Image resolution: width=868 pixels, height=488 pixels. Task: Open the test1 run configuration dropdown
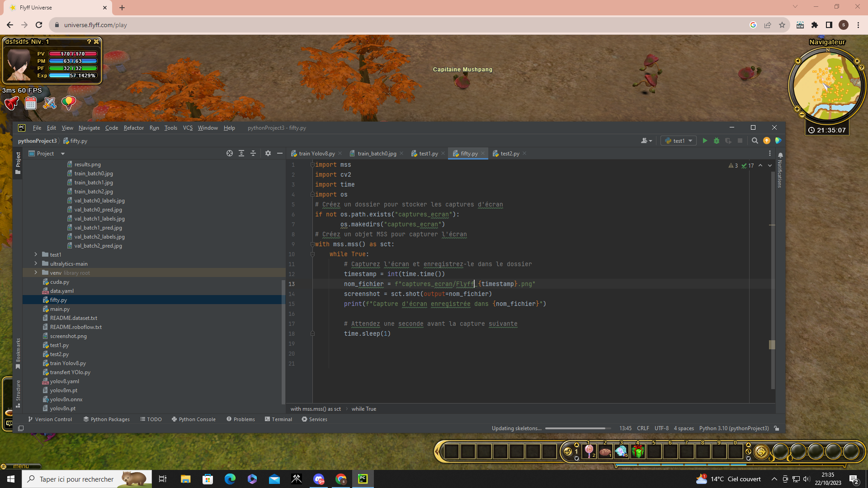[679, 141]
